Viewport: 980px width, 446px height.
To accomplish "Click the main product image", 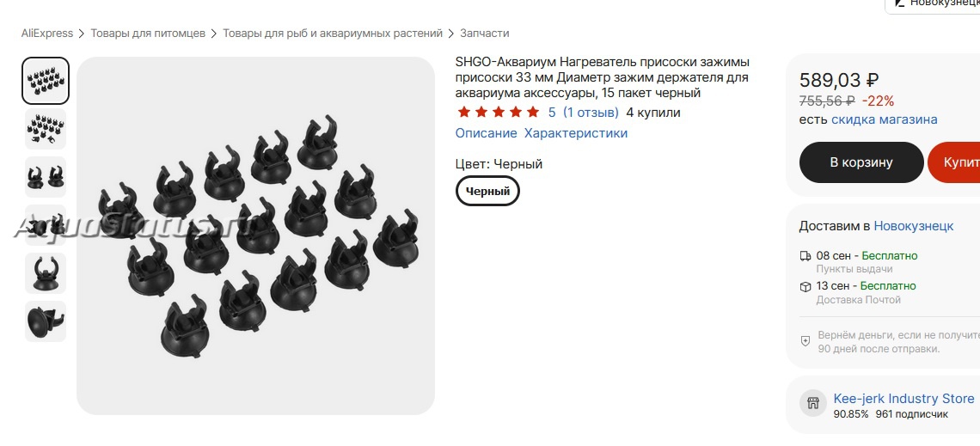I will click(x=255, y=236).
